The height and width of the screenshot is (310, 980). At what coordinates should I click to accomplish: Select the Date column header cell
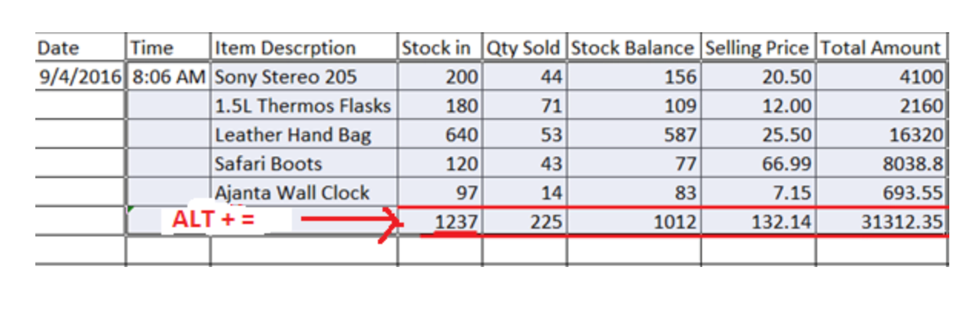[x=80, y=48]
